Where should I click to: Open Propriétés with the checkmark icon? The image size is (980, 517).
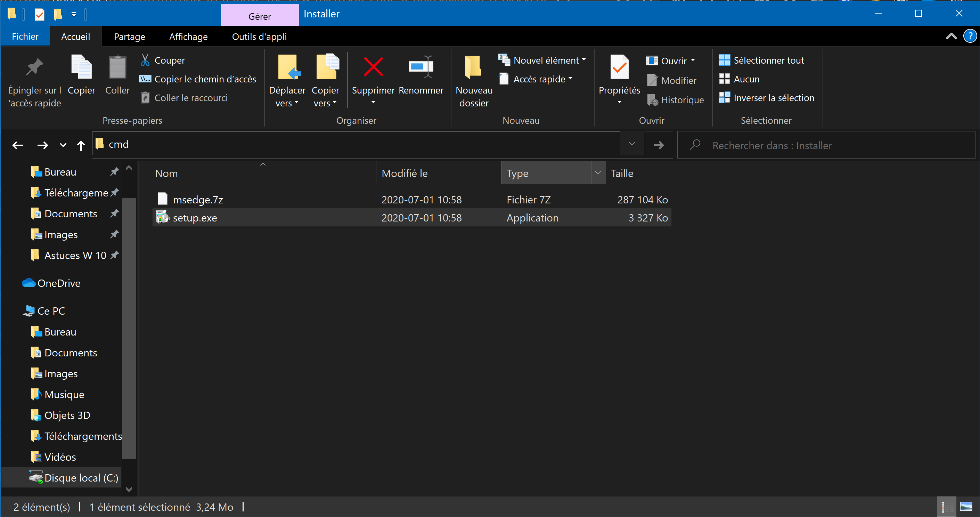(619, 67)
